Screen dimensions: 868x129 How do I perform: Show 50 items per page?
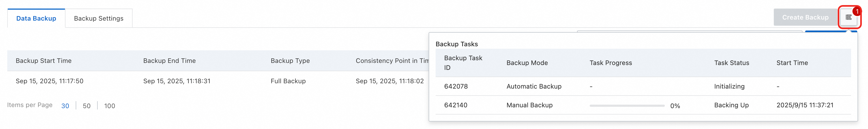[87, 106]
